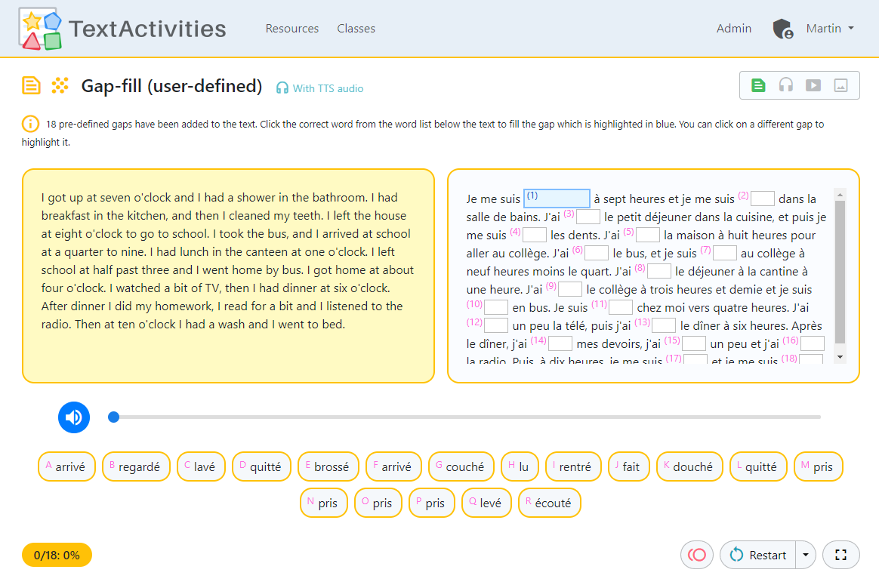Click the text panel scrollbar down arrow
This screenshot has height=588, width=879.
point(840,356)
